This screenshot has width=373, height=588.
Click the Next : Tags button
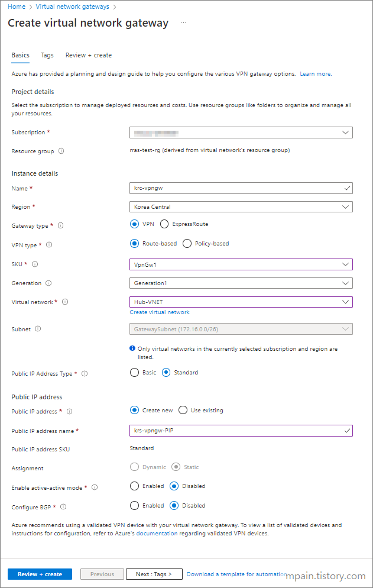(x=154, y=574)
